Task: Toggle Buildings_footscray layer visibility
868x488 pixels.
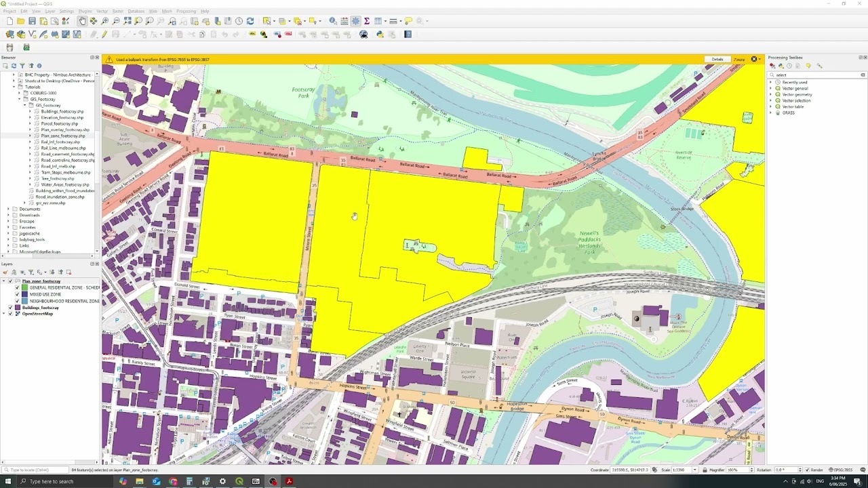Action: point(10,308)
